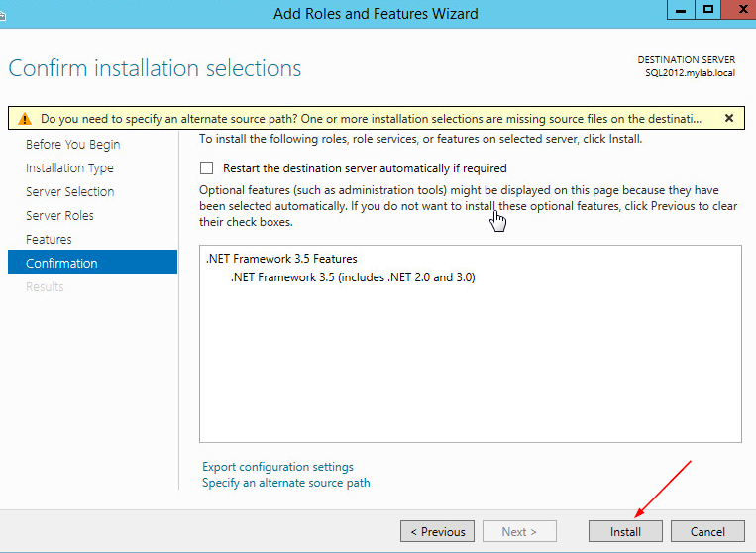
Task: Maximize the wizard window
Action: click(x=708, y=10)
